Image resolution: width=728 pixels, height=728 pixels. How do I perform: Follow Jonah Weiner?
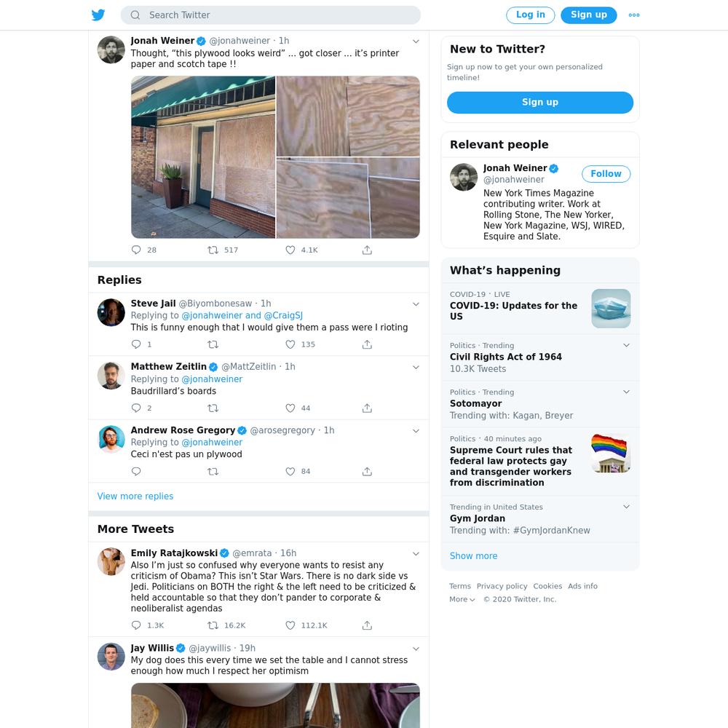[606, 174]
